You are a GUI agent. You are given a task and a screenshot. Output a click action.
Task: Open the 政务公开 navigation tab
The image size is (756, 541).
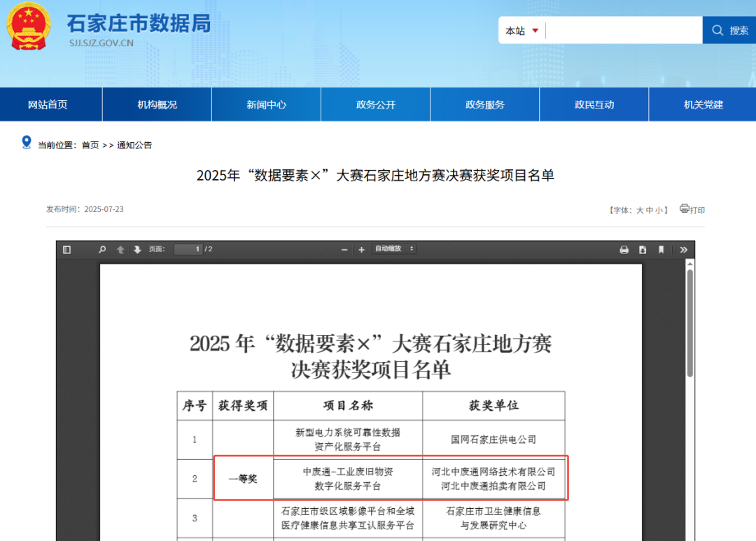coord(376,105)
